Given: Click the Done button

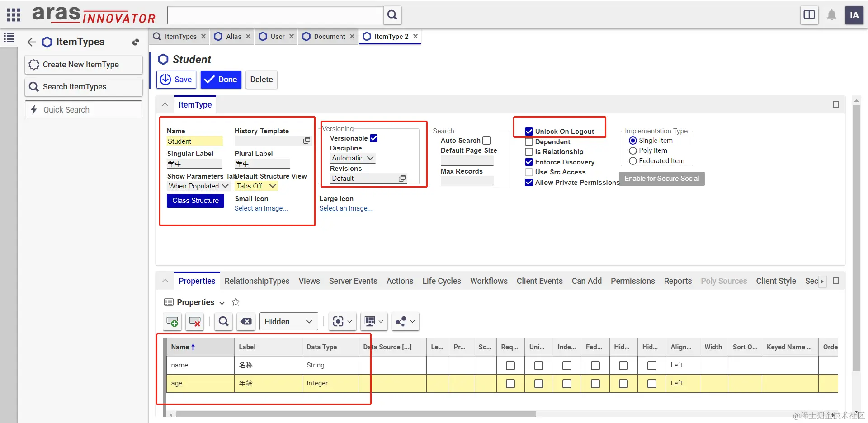Looking at the screenshot, I should coord(221,80).
